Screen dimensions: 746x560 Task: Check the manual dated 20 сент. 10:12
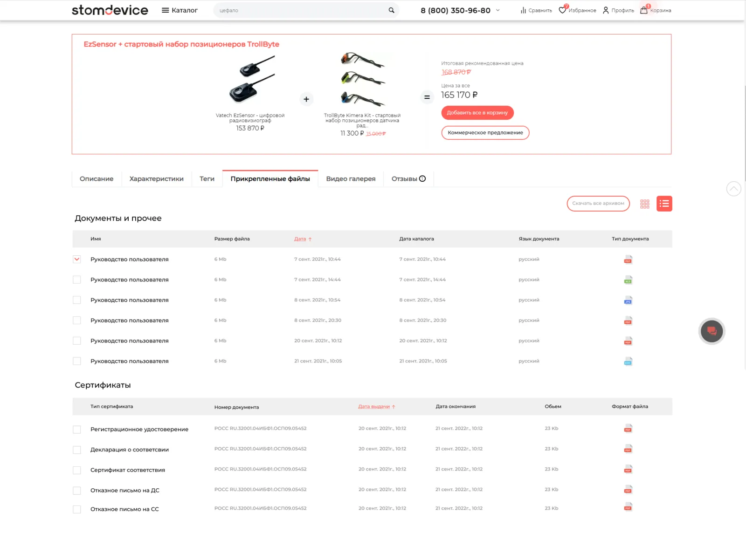(x=77, y=341)
